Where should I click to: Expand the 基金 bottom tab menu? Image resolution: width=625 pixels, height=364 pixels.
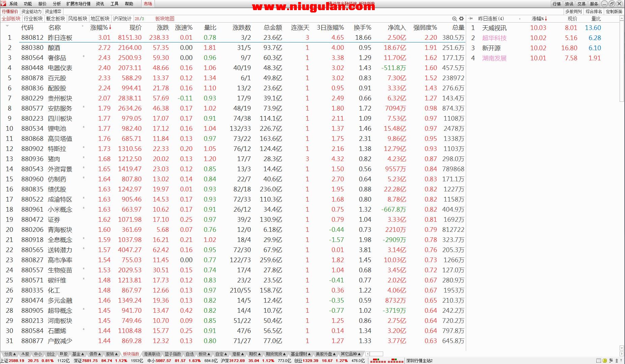(x=78, y=354)
